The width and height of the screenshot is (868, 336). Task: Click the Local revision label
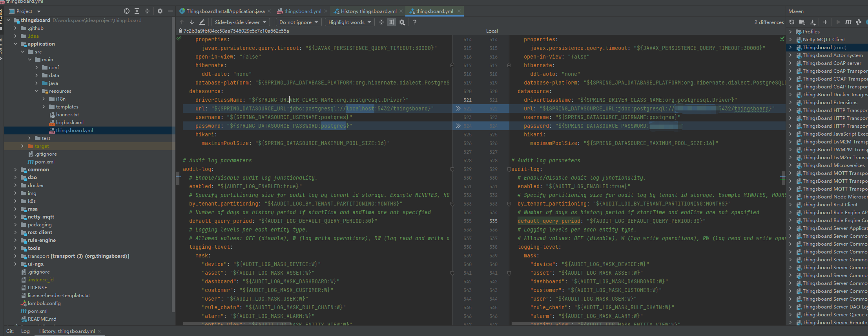[x=492, y=31]
